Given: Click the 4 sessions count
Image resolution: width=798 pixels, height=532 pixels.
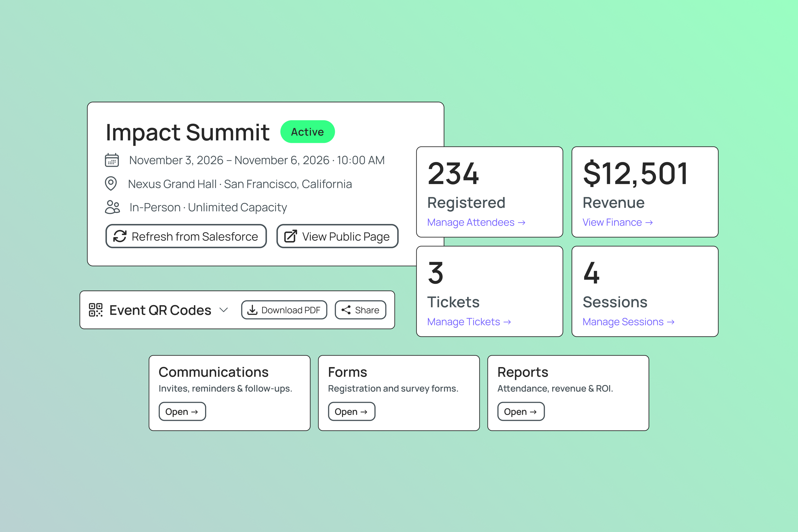Looking at the screenshot, I should pyautogui.click(x=591, y=273).
